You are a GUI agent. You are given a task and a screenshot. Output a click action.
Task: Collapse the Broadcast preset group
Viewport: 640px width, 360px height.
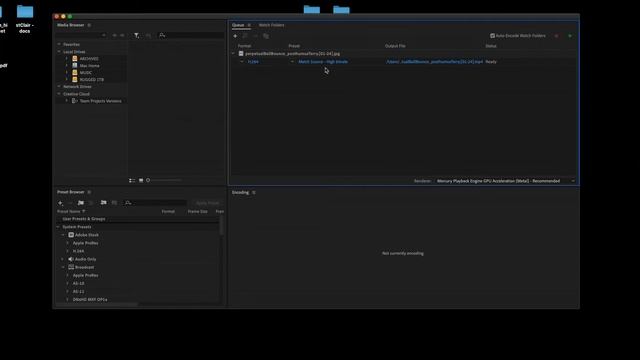coord(63,267)
